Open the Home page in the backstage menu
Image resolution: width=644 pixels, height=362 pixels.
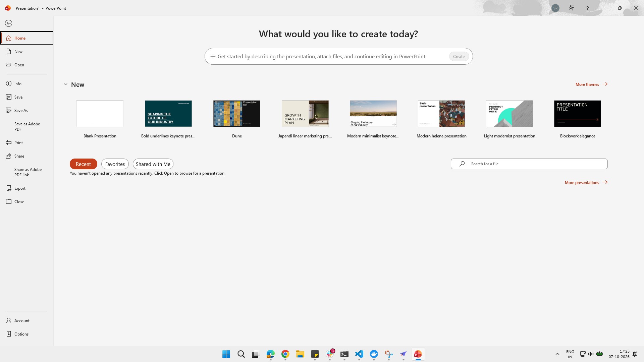point(27,38)
